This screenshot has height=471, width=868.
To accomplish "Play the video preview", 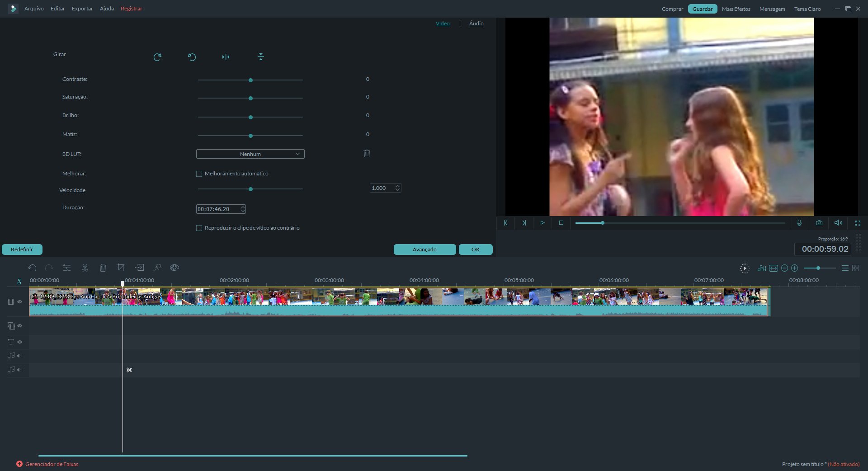I will point(542,223).
